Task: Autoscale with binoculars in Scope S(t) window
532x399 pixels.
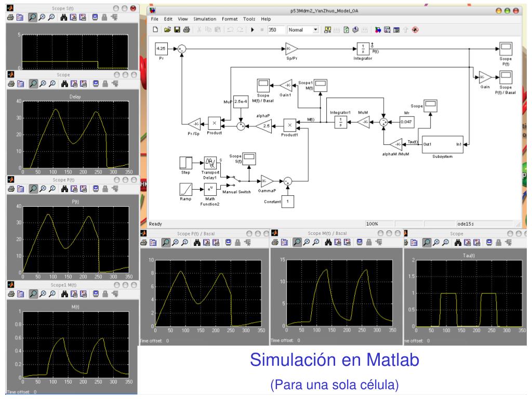Action: click(63, 17)
